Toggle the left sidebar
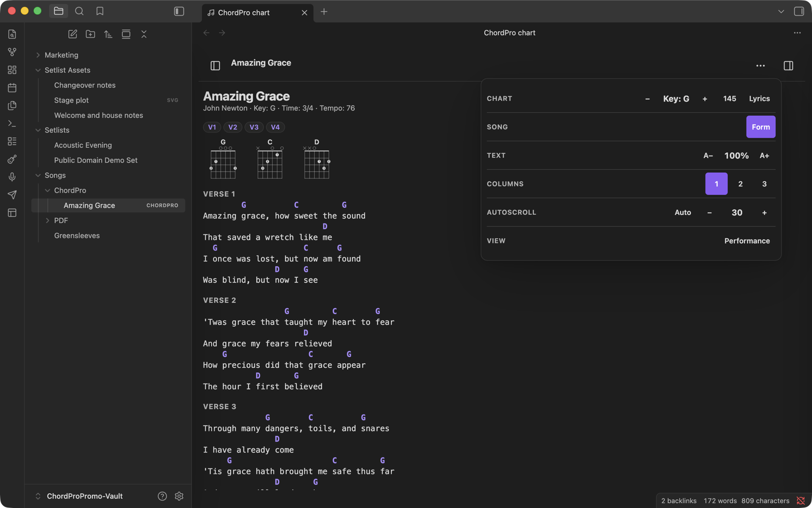 click(x=179, y=11)
